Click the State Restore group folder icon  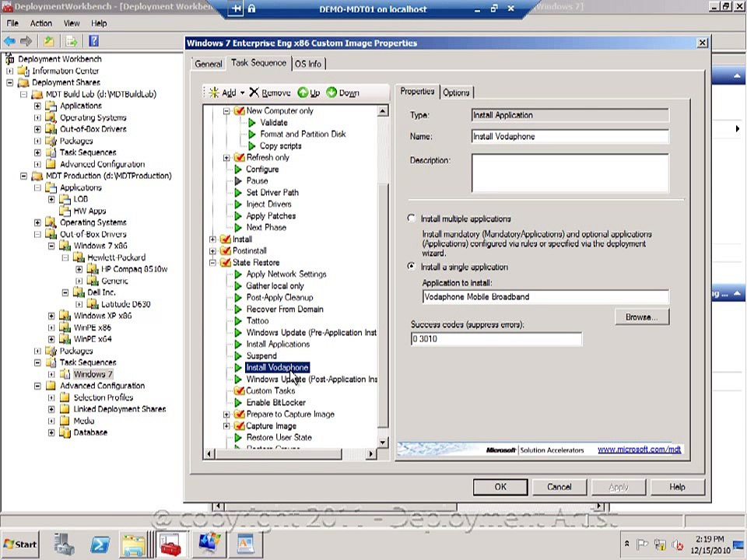point(226,262)
